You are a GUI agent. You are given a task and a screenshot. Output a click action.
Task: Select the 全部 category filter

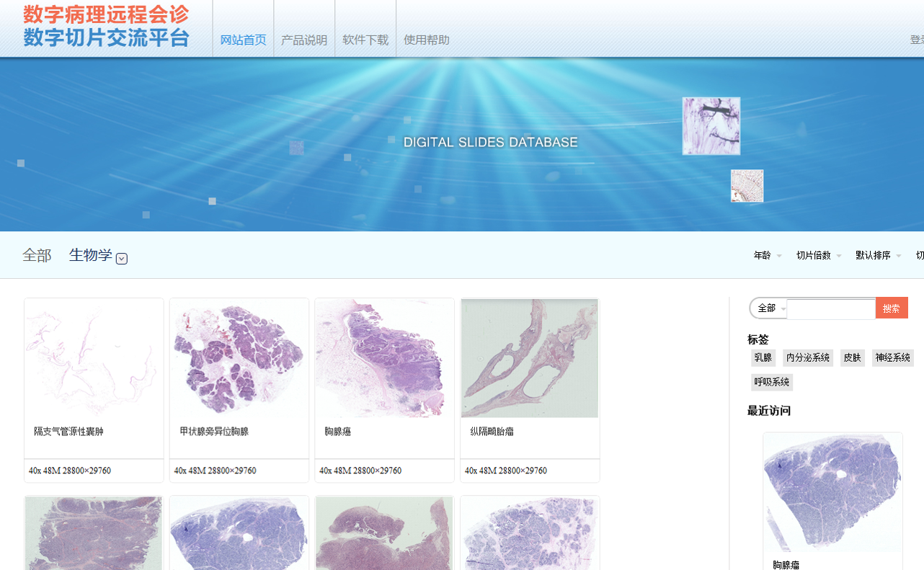click(37, 255)
